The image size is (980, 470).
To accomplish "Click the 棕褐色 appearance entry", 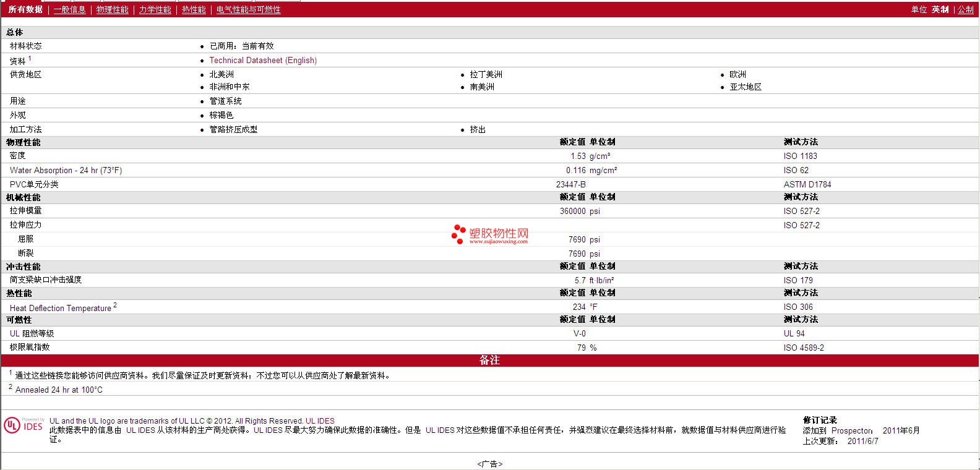I will pos(221,115).
